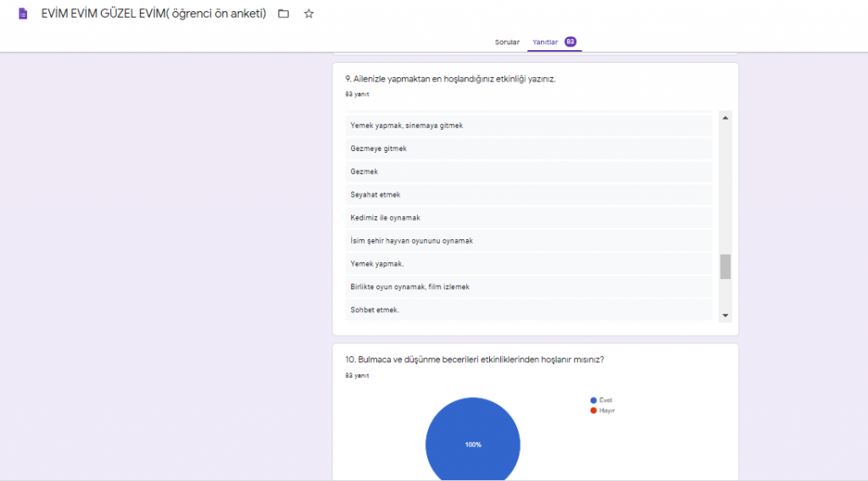
Task: Click the move to folder icon
Action: [x=283, y=14]
